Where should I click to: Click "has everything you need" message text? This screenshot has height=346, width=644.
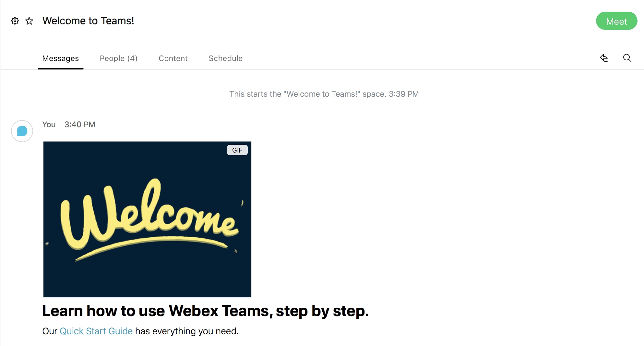(x=187, y=331)
